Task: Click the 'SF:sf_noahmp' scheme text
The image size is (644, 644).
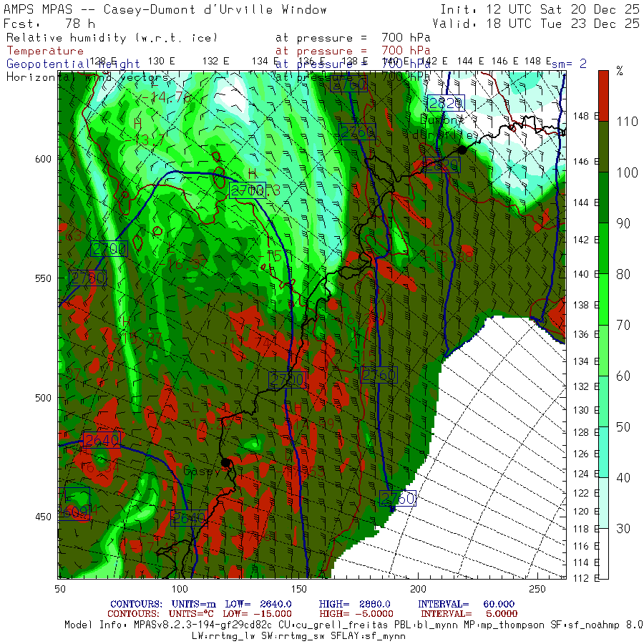Action: pyautogui.click(x=584, y=625)
